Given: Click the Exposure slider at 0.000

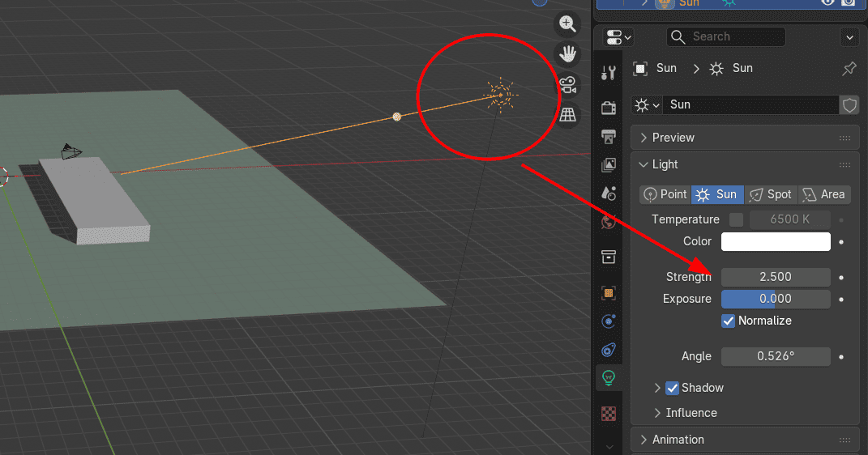Looking at the screenshot, I should 776,299.
